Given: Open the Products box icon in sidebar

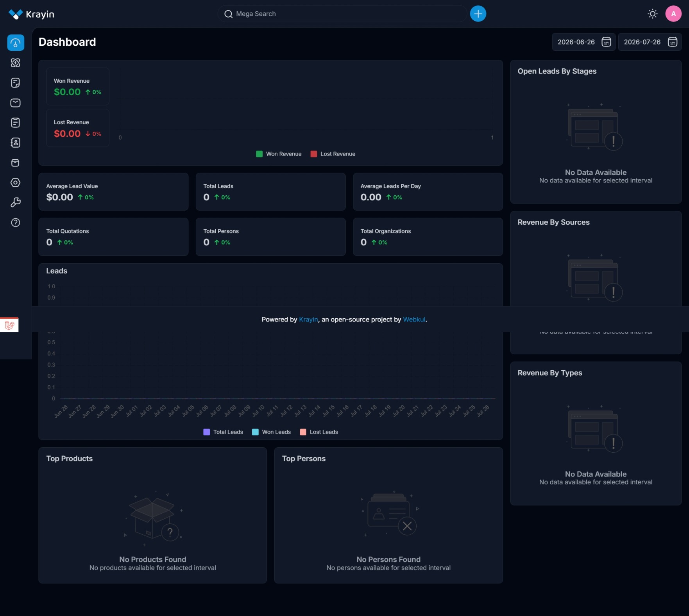Looking at the screenshot, I should pos(16,162).
